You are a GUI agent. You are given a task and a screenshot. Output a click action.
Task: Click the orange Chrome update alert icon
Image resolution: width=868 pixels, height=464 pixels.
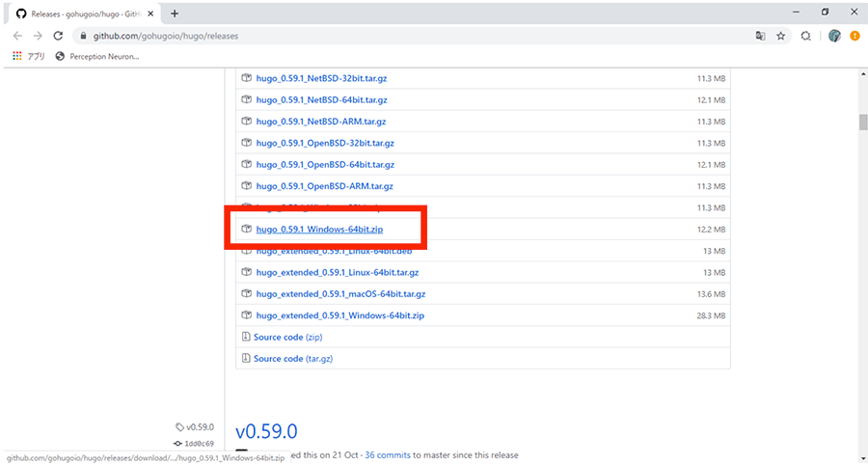point(854,36)
